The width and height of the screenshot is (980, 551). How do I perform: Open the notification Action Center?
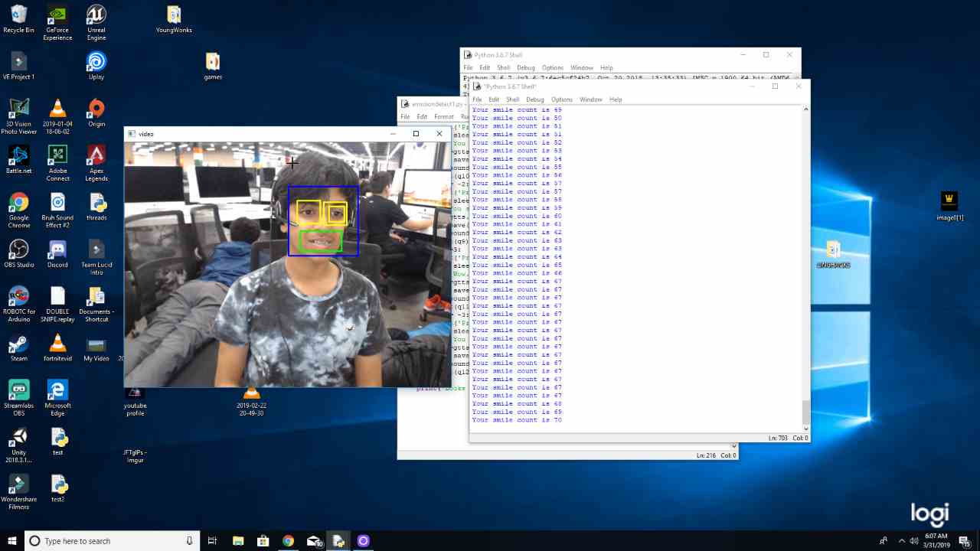tap(965, 540)
